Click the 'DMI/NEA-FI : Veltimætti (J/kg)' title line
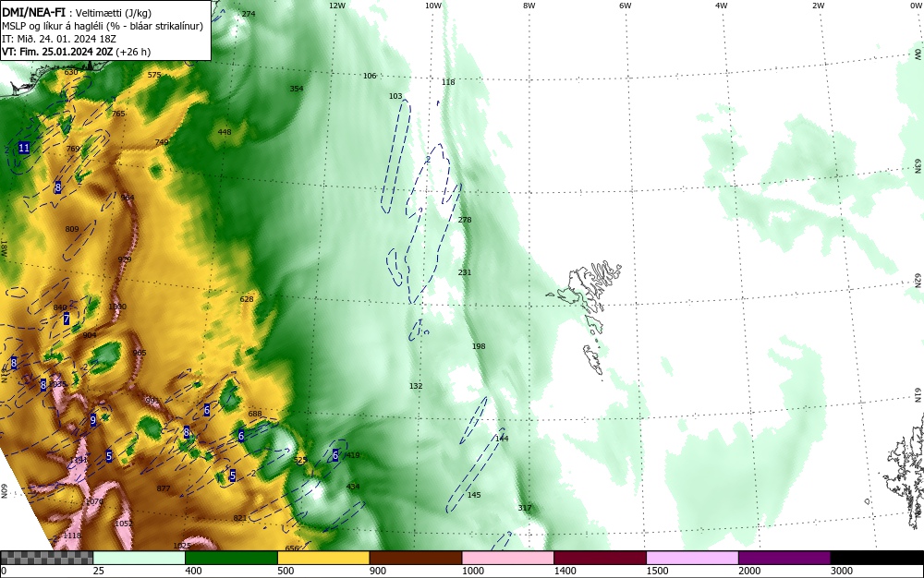The image size is (924, 578). (77, 12)
